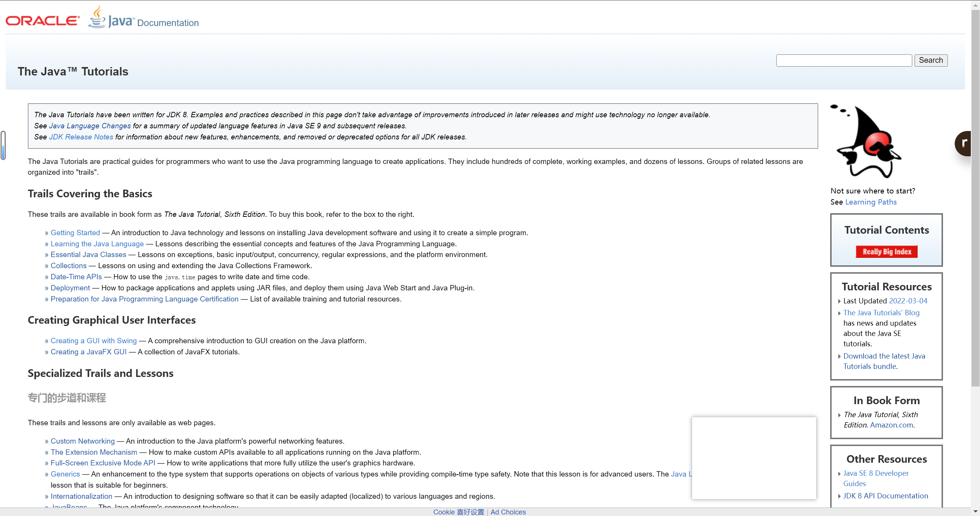This screenshot has height=516, width=980.
Task: Open Creating a GUI with Swing trail
Action: click(93, 341)
